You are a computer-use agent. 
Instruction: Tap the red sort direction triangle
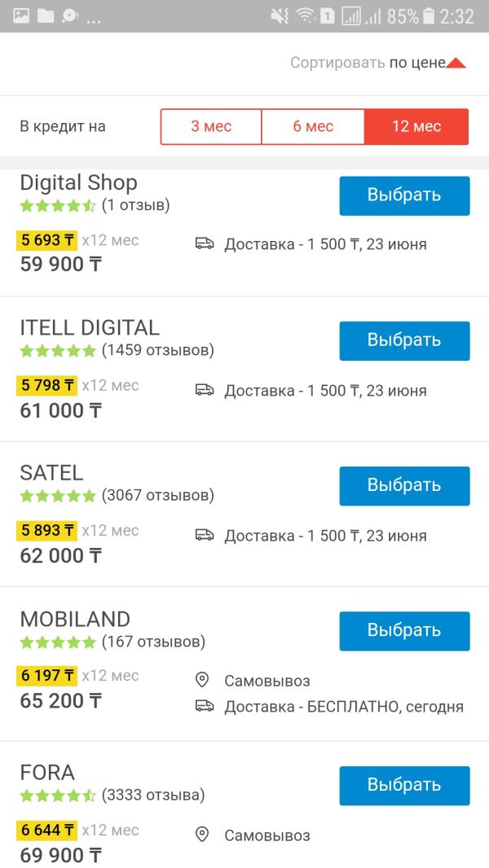[x=456, y=64]
